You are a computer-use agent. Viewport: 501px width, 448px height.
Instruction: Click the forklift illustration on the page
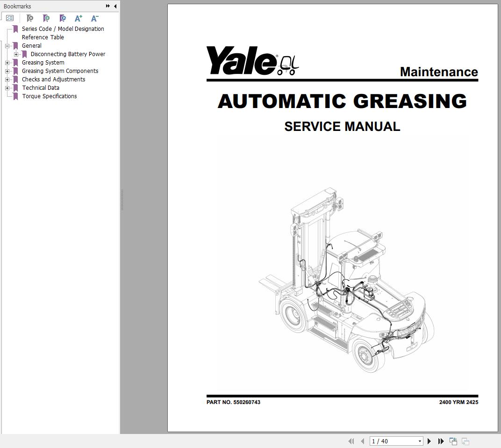point(346,280)
